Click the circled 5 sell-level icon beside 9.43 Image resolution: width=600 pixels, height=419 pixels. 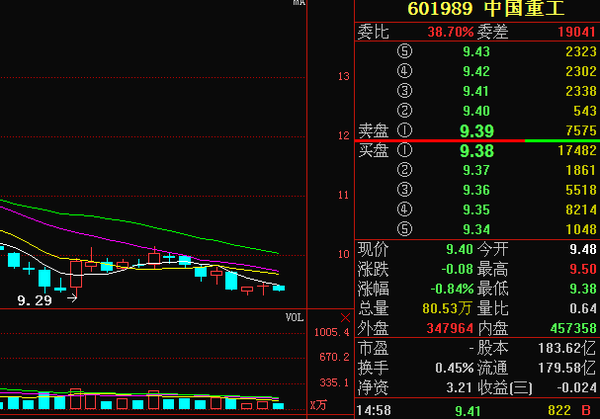click(x=404, y=51)
